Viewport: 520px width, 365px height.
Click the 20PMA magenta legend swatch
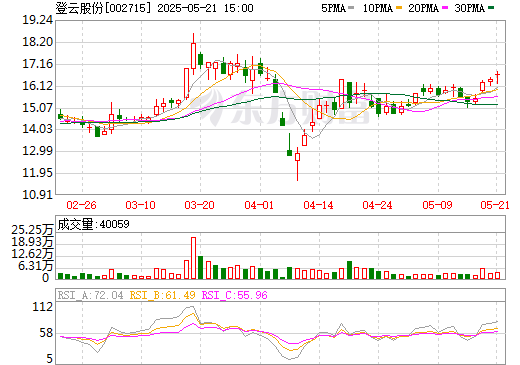coord(445,8)
